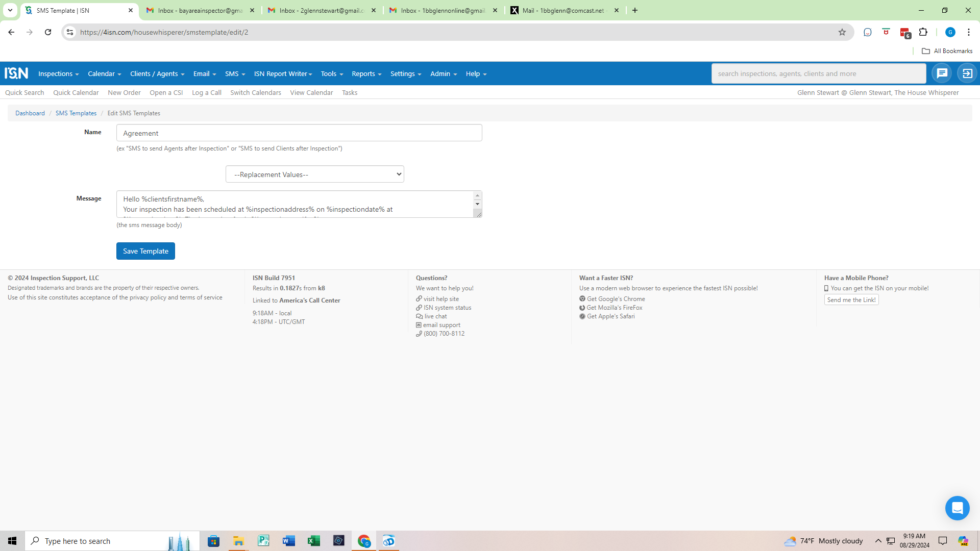Go back to the previous page

click(x=11, y=32)
